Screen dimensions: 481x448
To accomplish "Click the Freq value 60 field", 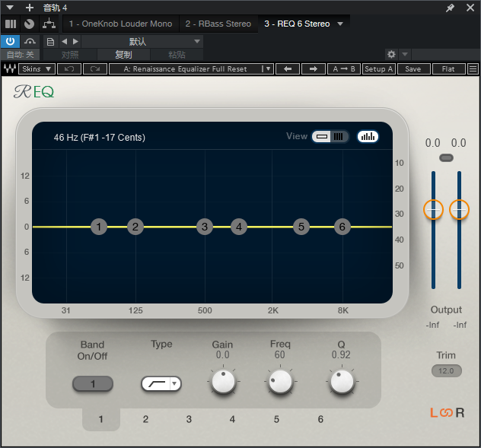I will tap(280, 354).
